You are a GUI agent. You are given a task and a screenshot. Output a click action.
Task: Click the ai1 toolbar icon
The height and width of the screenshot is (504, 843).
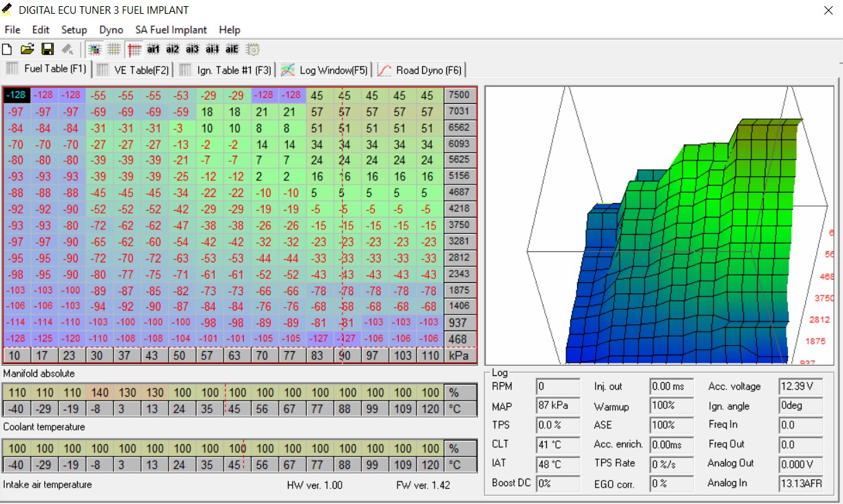pyautogui.click(x=154, y=50)
